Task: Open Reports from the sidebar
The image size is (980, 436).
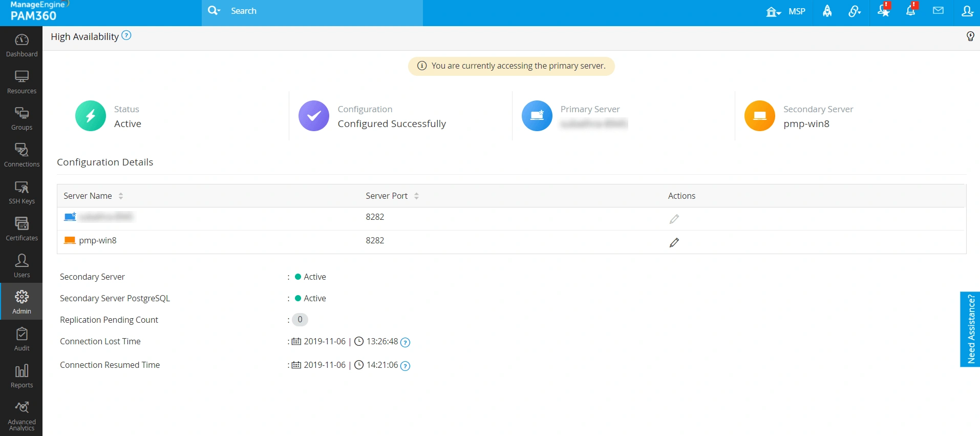Action: [22, 376]
